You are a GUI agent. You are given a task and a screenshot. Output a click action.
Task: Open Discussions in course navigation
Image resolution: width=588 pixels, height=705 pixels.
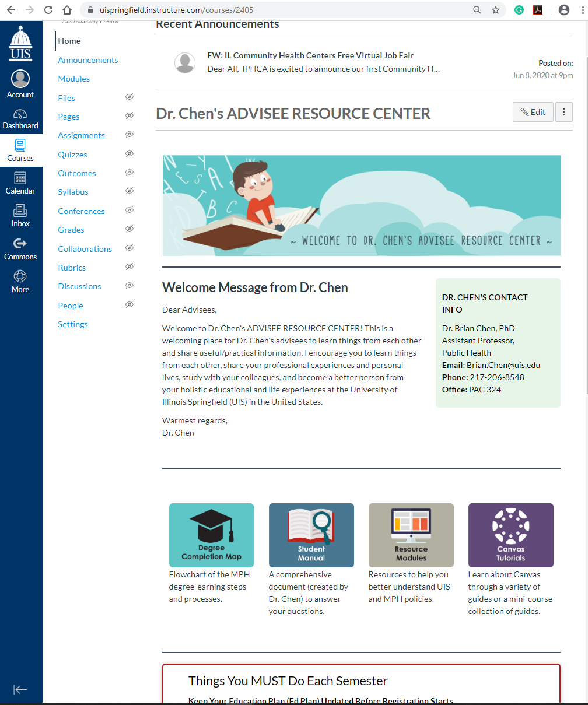[80, 286]
